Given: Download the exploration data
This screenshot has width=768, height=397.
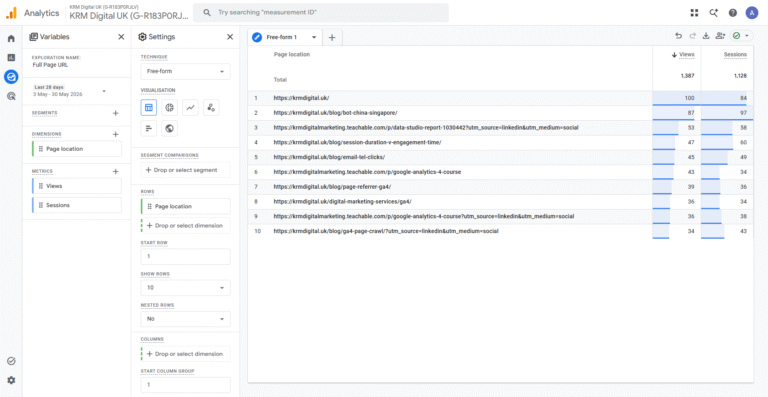Looking at the screenshot, I should (x=706, y=36).
